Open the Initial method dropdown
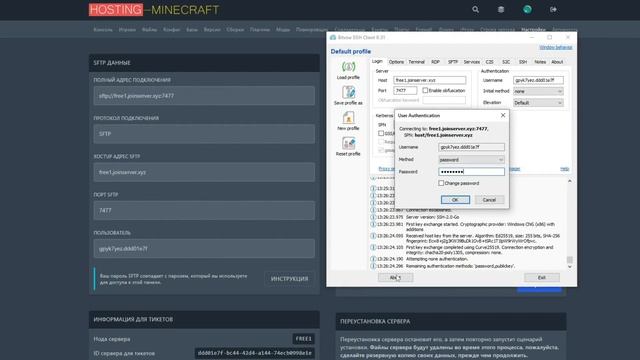This screenshot has width=640, height=360. point(538,91)
